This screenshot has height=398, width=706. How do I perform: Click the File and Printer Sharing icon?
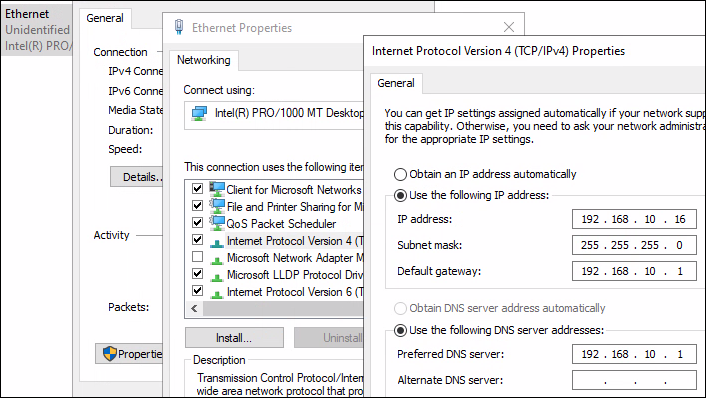(x=217, y=206)
